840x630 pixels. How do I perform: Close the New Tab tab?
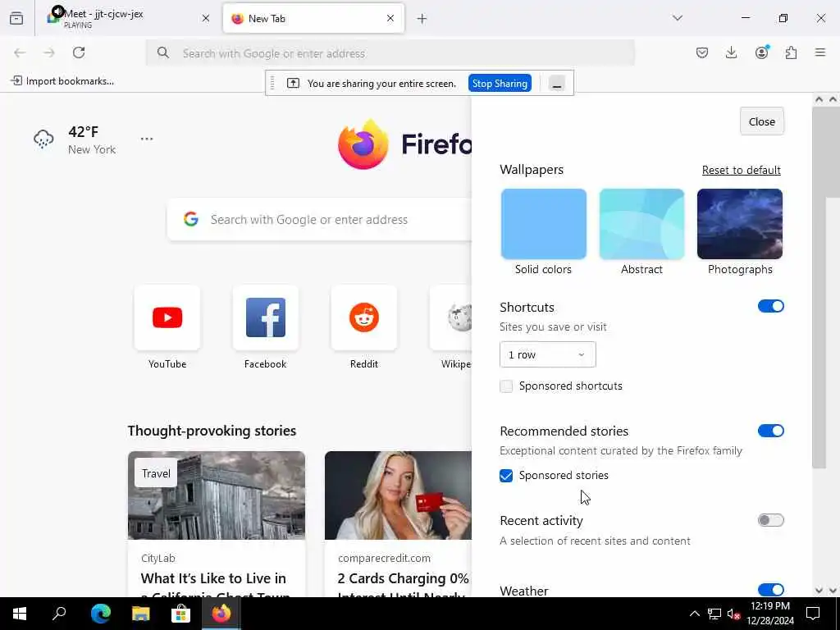click(x=390, y=18)
